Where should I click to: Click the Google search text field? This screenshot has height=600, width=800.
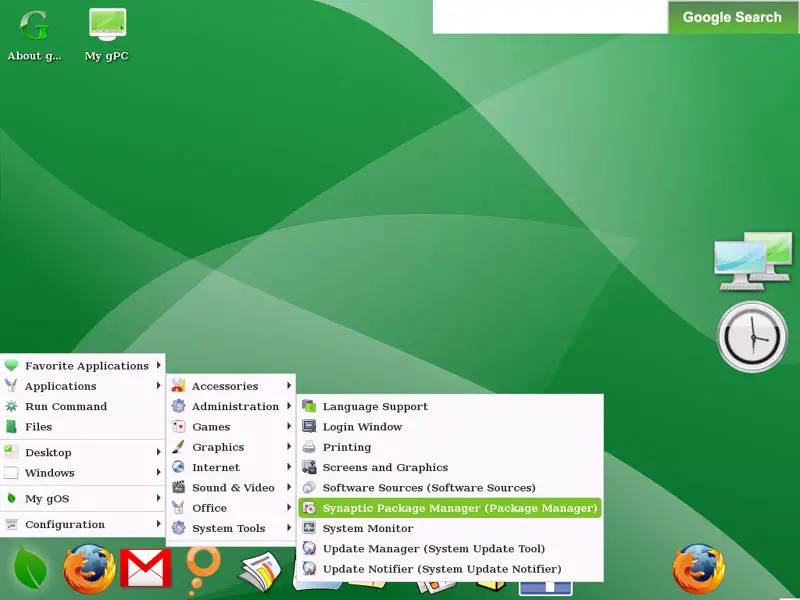[x=550, y=16]
